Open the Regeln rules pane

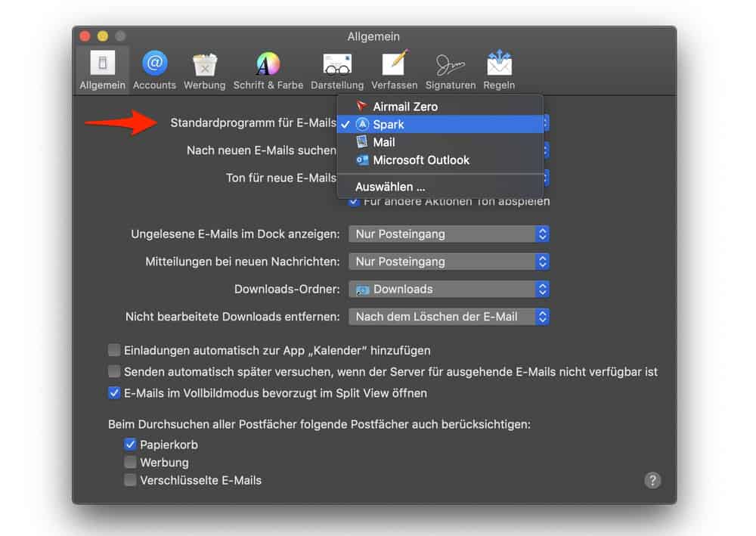pyautogui.click(x=499, y=70)
